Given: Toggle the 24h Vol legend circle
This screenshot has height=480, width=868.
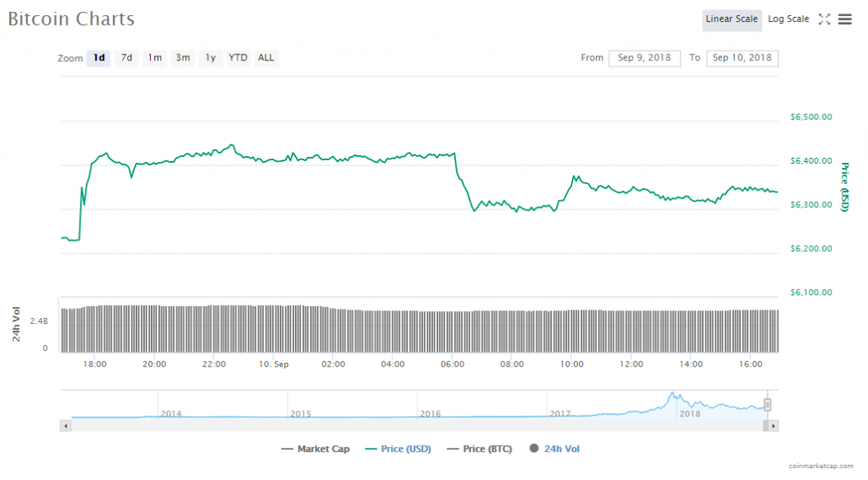Looking at the screenshot, I should (x=535, y=449).
